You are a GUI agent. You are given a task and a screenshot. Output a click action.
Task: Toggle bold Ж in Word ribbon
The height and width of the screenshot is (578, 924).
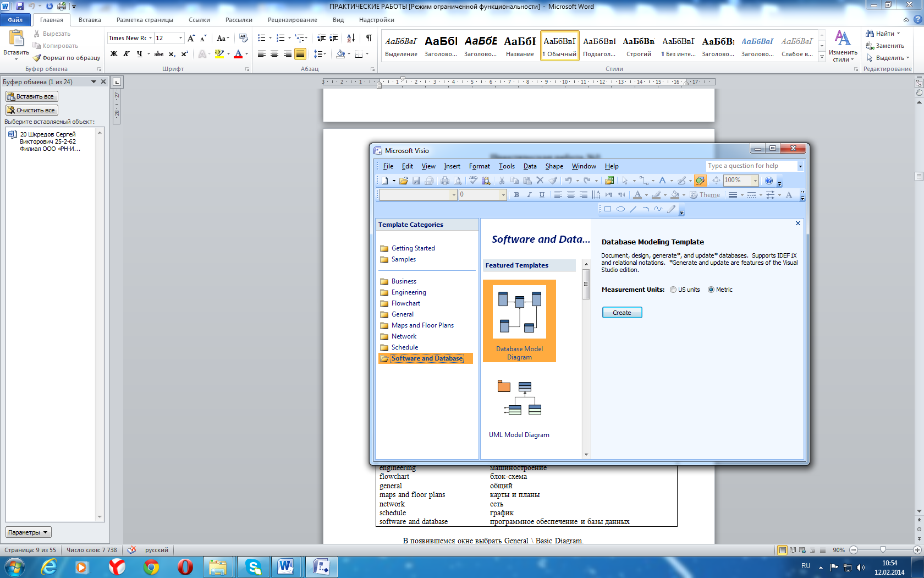click(114, 54)
